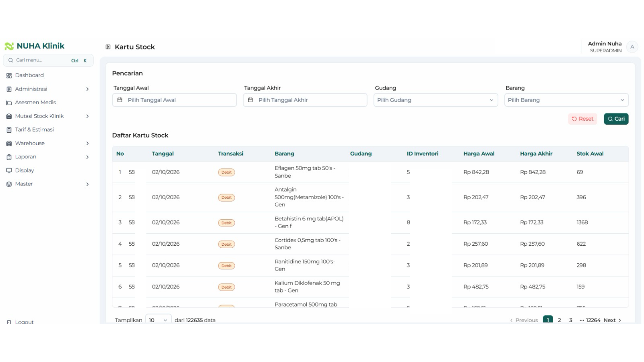Expand the Laporan submenu chevron
This screenshot has height=362, width=644.
(x=87, y=157)
